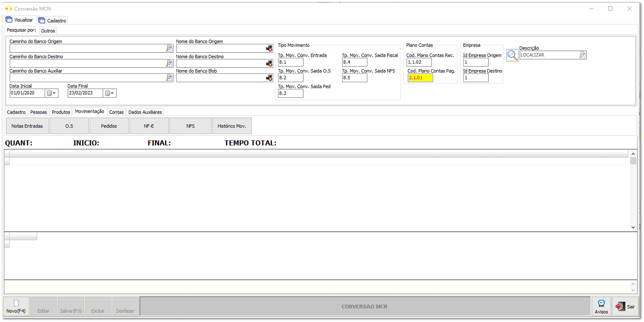Click browse icon for Caminho do Banco Auxiliar
This screenshot has height=322, width=644.
tap(169, 78)
